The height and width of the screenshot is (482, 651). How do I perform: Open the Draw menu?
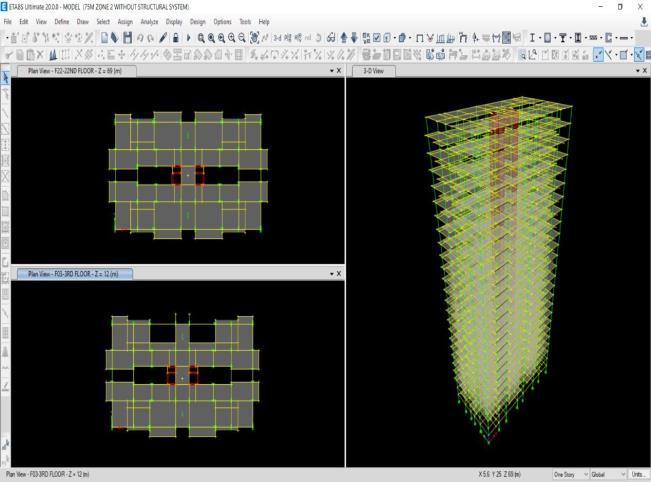[x=83, y=22]
